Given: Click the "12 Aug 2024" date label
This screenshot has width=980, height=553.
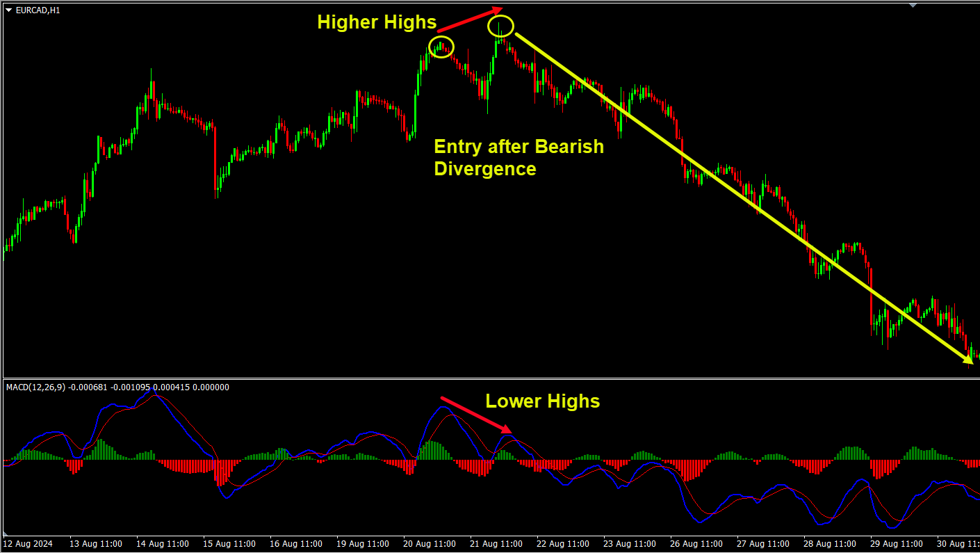Looking at the screenshot, I should (28, 543).
